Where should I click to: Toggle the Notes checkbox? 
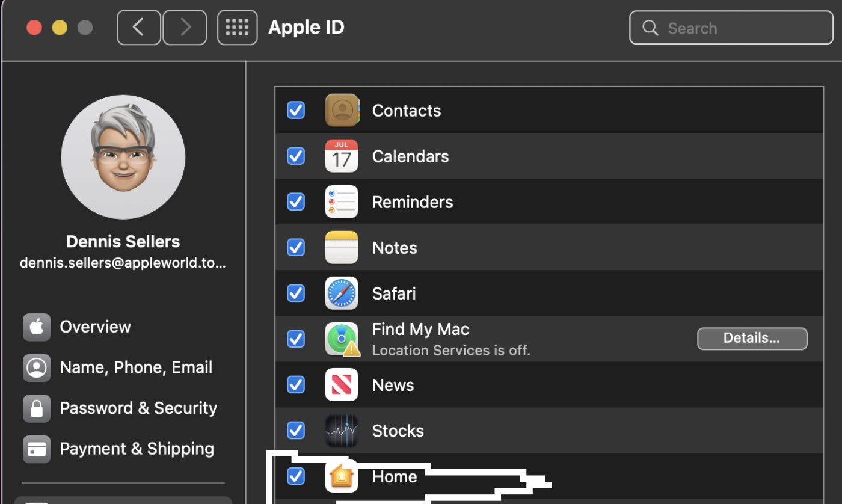click(296, 247)
